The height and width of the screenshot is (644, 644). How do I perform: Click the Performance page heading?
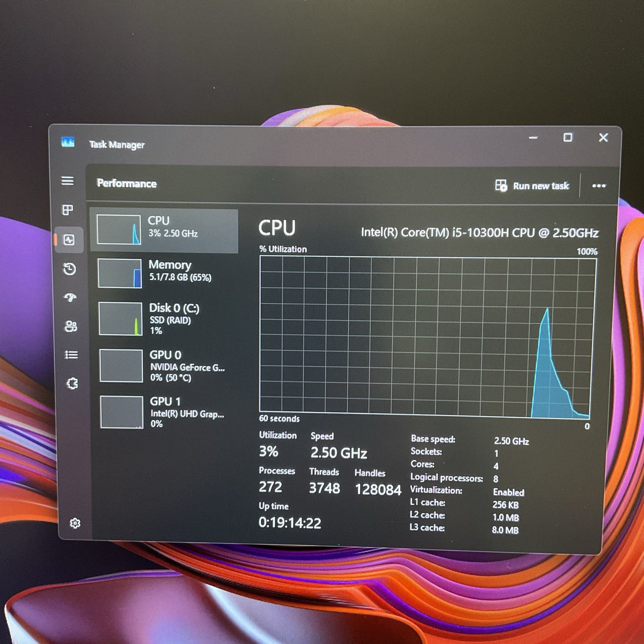pos(127,184)
